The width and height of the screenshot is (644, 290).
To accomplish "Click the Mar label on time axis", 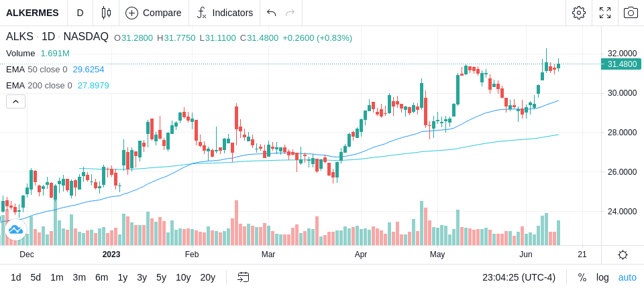I will (x=268, y=255).
